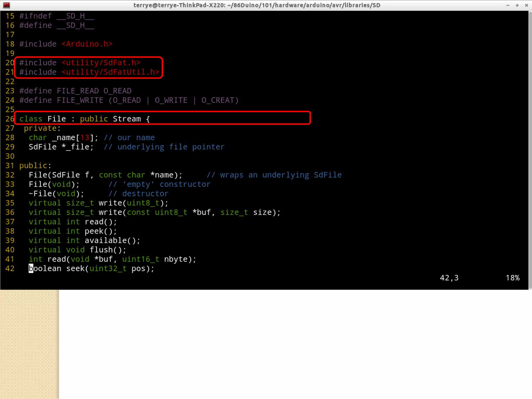Click the FILE_WRITE define on line 24
This screenshot has height=399, width=532.
pos(80,100)
